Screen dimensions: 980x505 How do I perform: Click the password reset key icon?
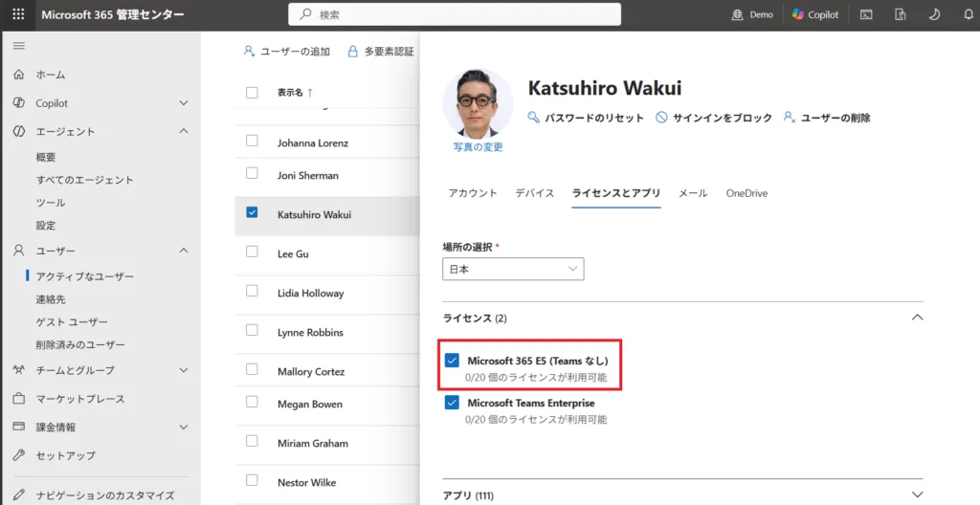click(x=534, y=118)
